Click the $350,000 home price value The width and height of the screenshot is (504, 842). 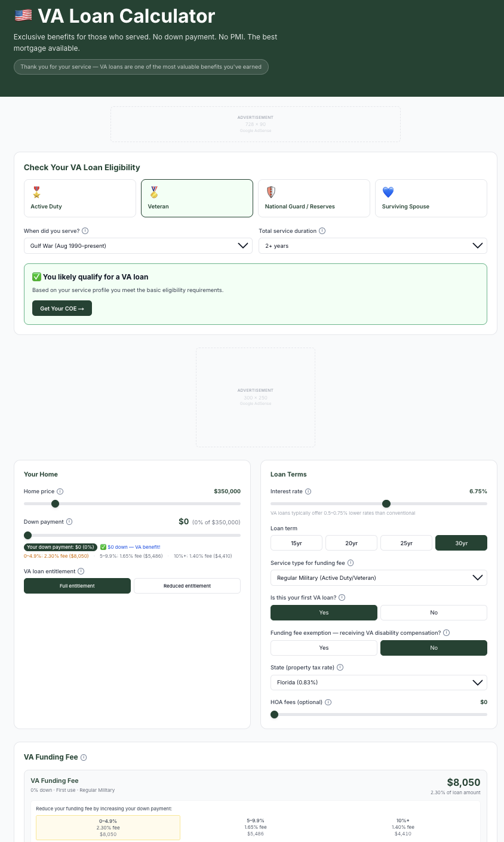(227, 491)
